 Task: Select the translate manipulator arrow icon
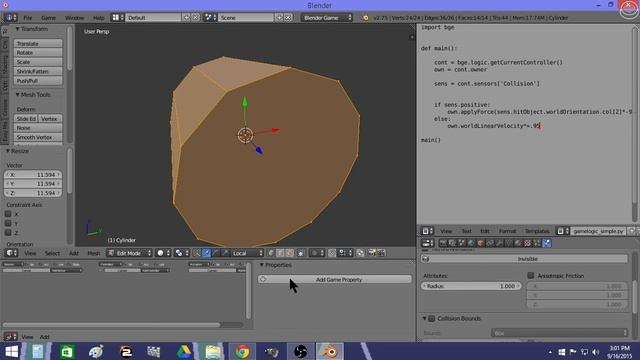tap(207, 253)
